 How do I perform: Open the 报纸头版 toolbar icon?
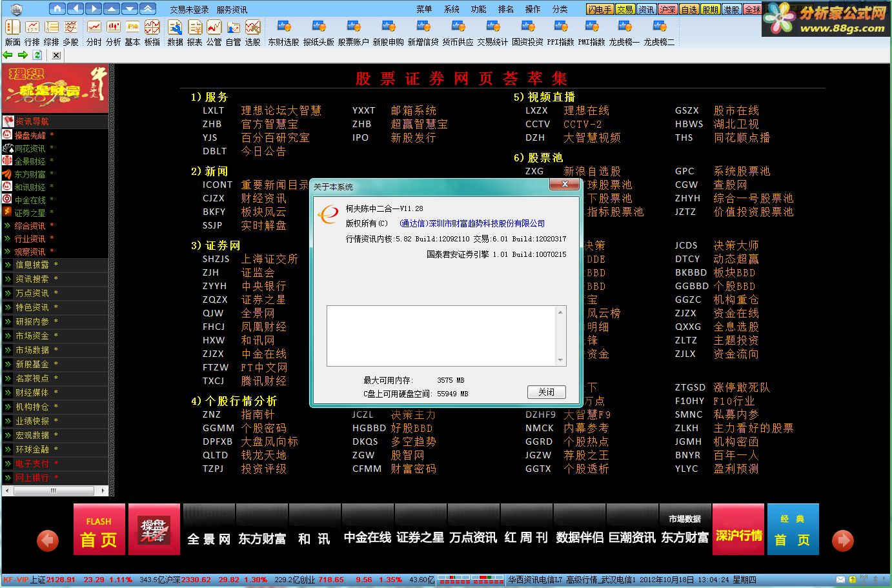point(319,33)
